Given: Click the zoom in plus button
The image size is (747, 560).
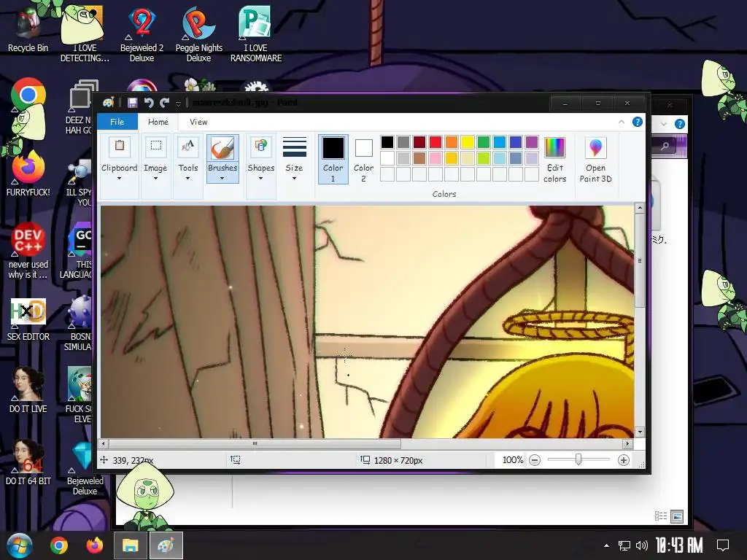Looking at the screenshot, I should click(623, 460).
